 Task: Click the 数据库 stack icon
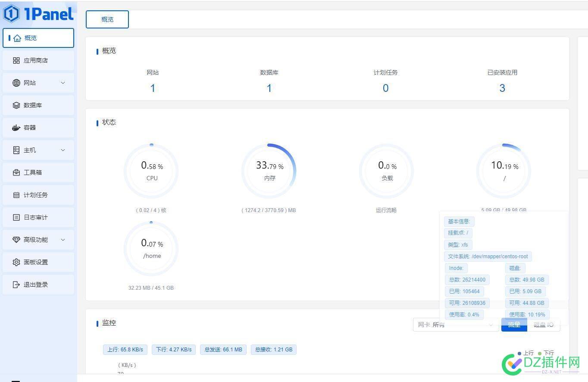click(x=16, y=105)
